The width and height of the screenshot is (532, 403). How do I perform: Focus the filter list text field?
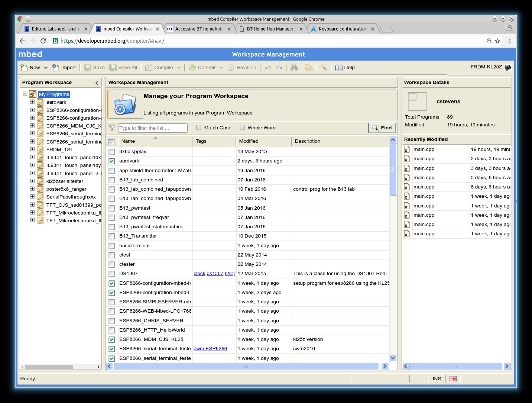pyautogui.click(x=153, y=128)
